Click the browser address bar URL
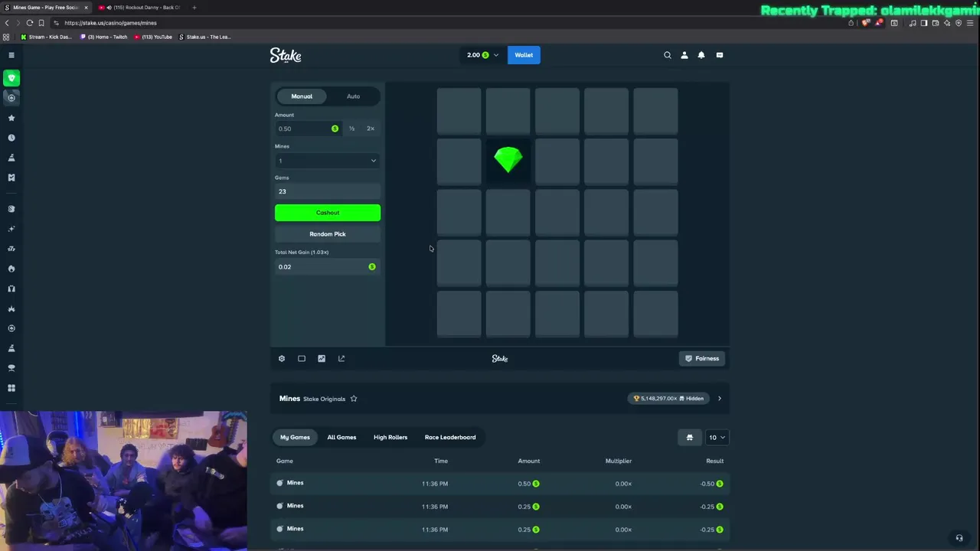 (110, 23)
